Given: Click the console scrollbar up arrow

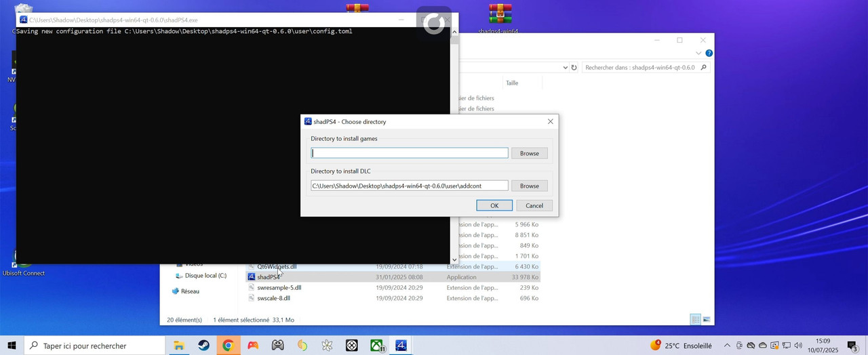Looking at the screenshot, I should 454,31.
